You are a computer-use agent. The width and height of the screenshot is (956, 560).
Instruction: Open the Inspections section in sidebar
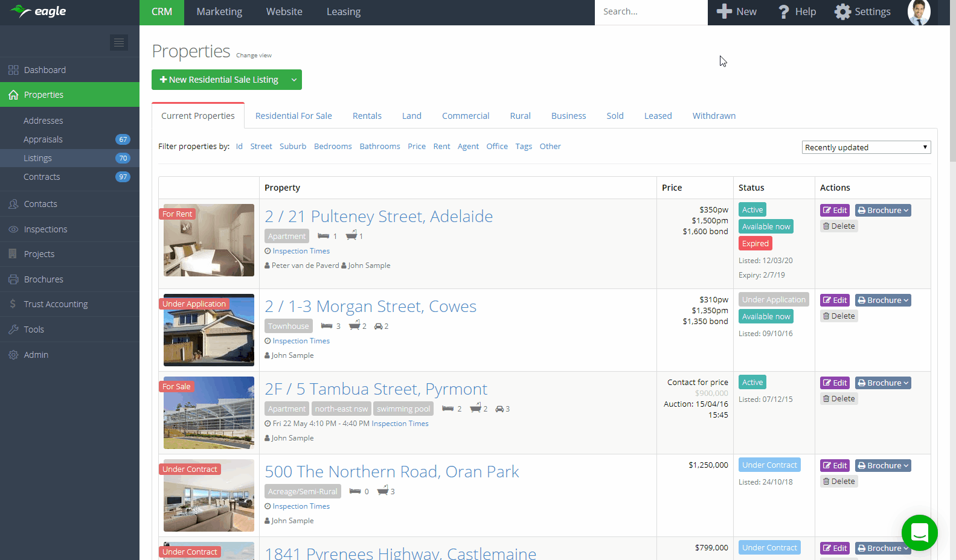[45, 229]
